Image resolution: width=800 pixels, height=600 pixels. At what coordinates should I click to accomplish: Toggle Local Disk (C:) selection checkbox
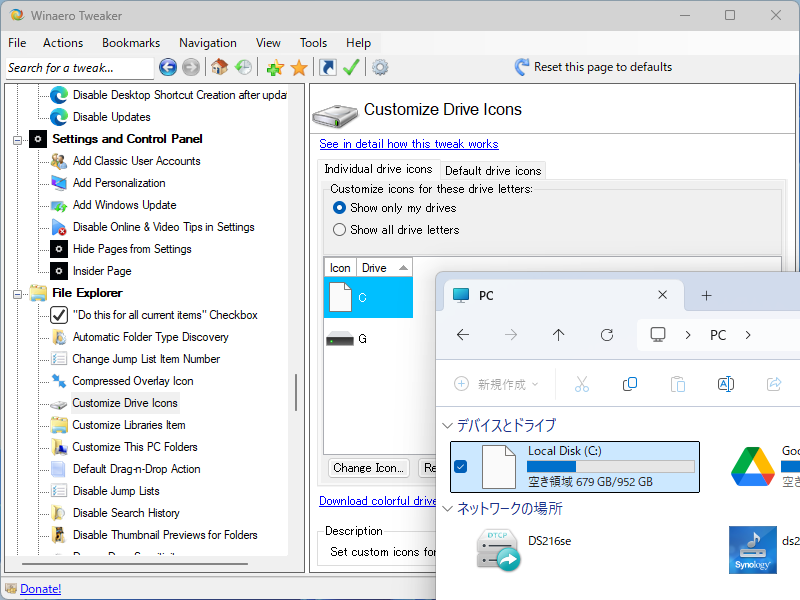(461, 467)
